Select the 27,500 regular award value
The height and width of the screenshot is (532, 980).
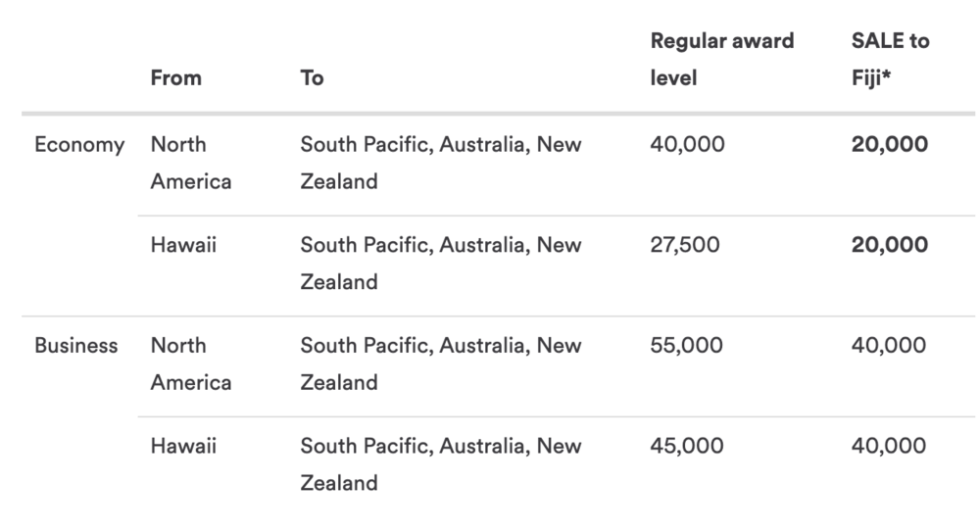click(684, 245)
